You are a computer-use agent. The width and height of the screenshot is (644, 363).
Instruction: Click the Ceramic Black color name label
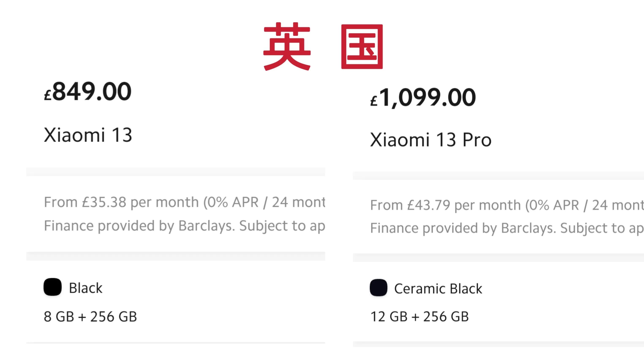click(437, 288)
